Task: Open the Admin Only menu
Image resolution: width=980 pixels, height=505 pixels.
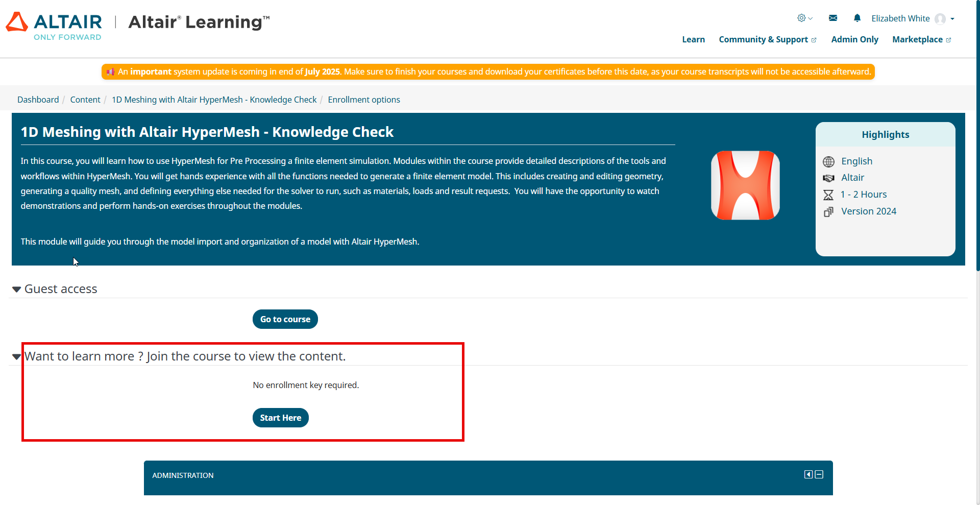Action: 854,39
